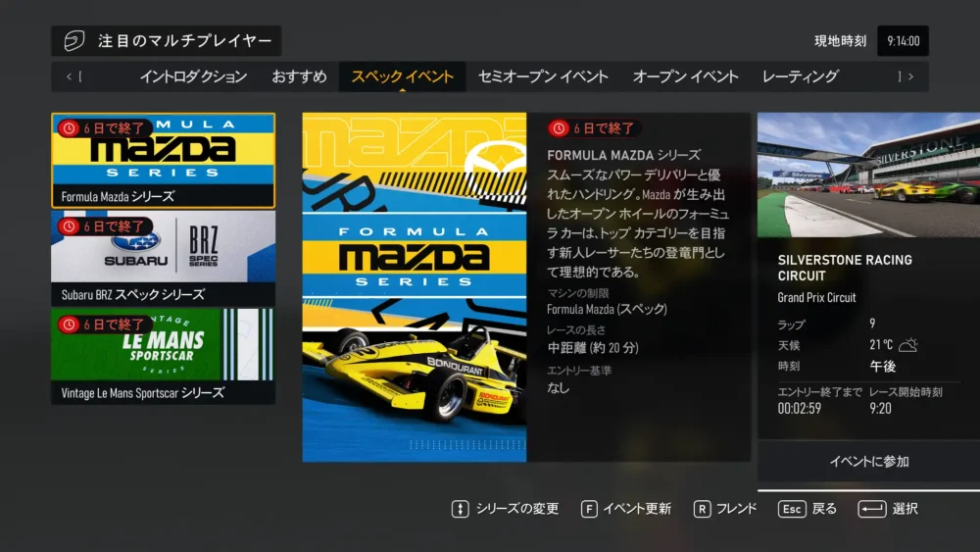The height and width of the screenshot is (552, 980).
Task: Select the Subaru BRZ スペックシリーズ card
Action: point(163,258)
